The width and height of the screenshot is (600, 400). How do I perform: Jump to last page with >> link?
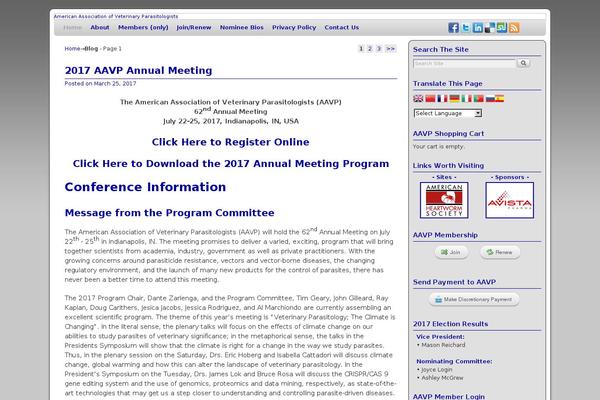390,49
